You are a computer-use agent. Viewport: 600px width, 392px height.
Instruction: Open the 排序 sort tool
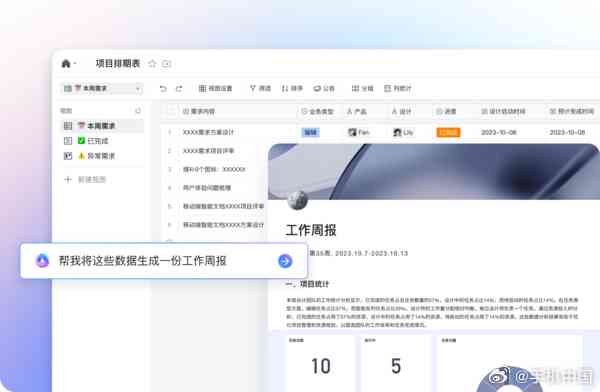[x=292, y=88]
